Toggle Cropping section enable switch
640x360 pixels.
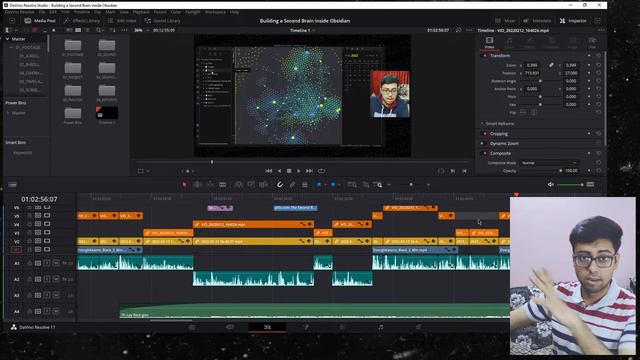coord(485,134)
